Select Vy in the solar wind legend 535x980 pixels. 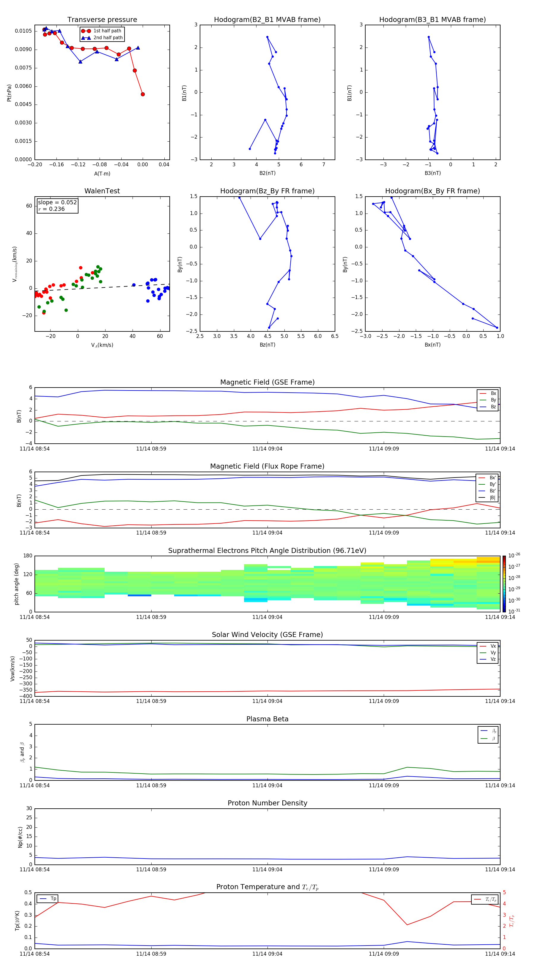point(488,653)
